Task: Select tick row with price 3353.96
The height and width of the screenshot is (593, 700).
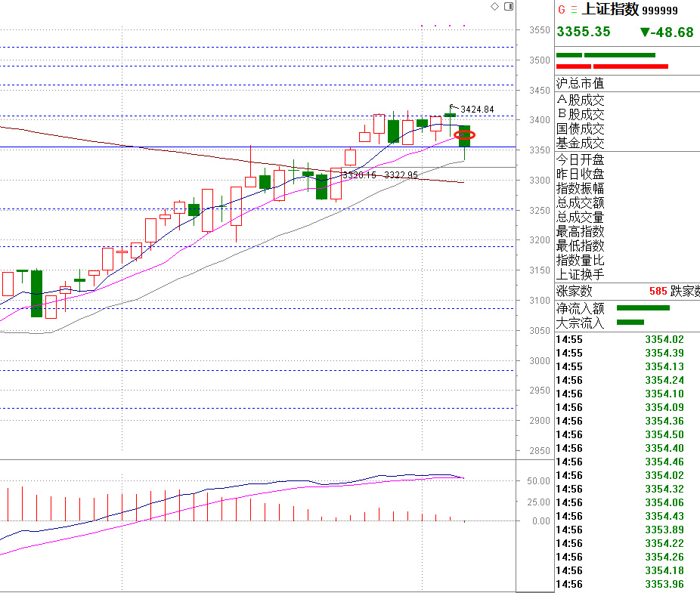Action: (x=627, y=584)
